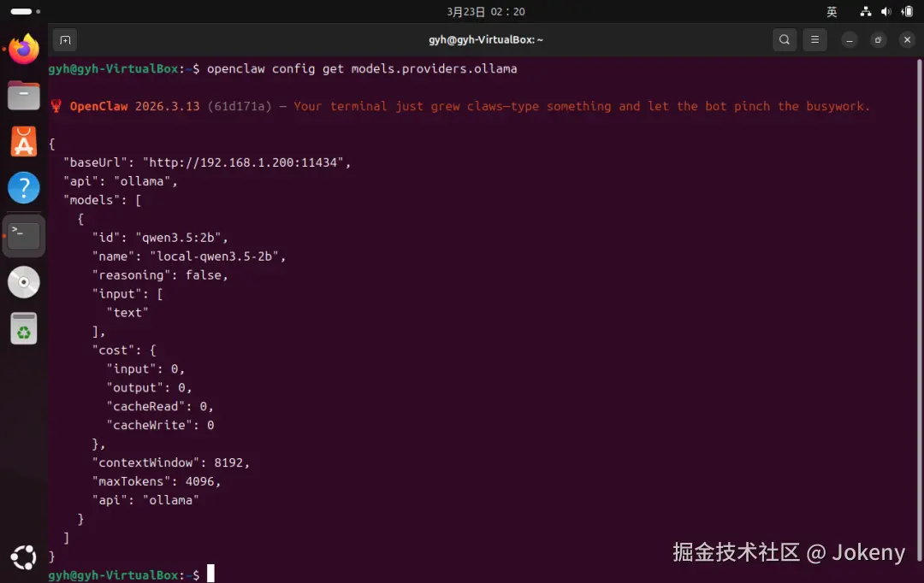The image size is (924, 583).
Task: Click the volume icon in top bar
Action: (x=885, y=11)
